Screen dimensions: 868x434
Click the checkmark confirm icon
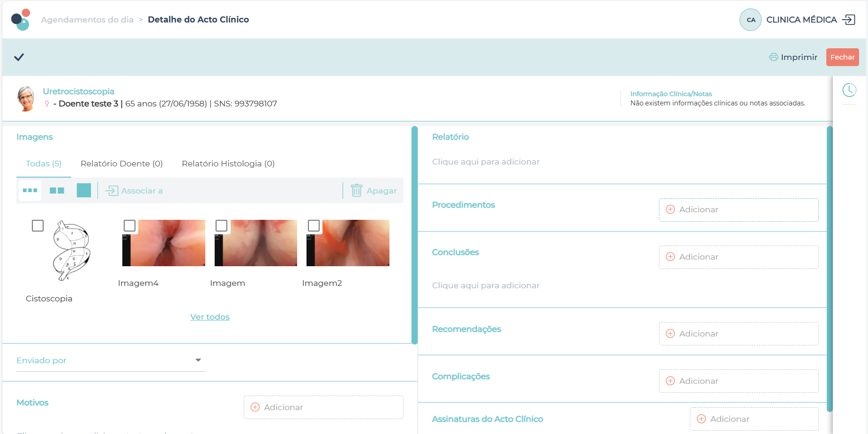(x=19, y=57)
